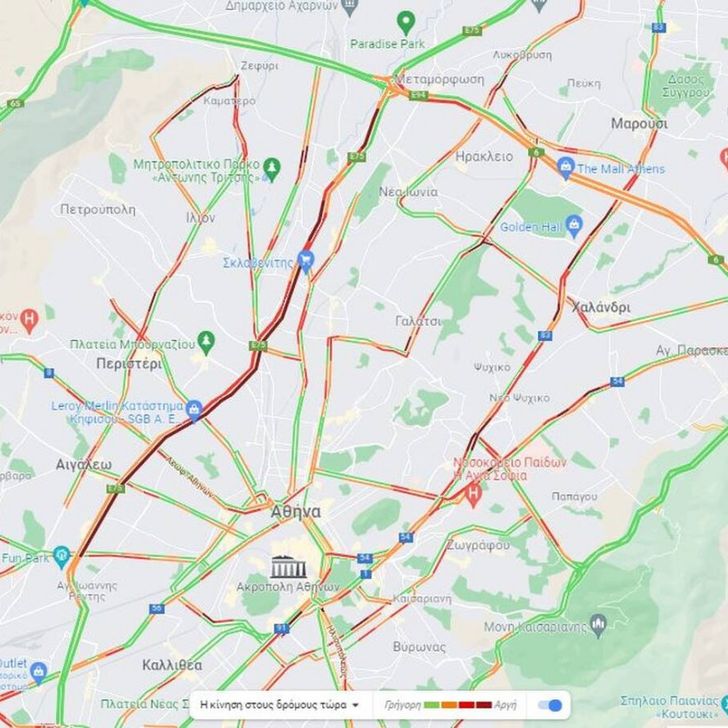The width and height of the screenshot is (728, 728).
Task: Click the Περιστέρι district label
Action: click(x=129, y=363)
